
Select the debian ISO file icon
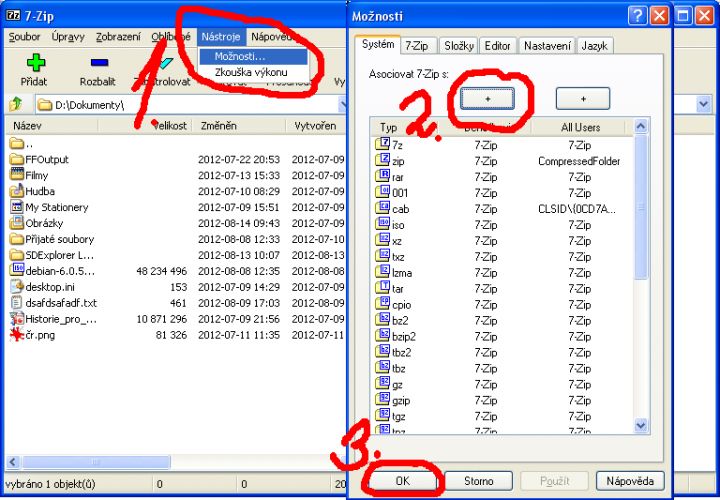pyautogui.click(x=17, y=271)
